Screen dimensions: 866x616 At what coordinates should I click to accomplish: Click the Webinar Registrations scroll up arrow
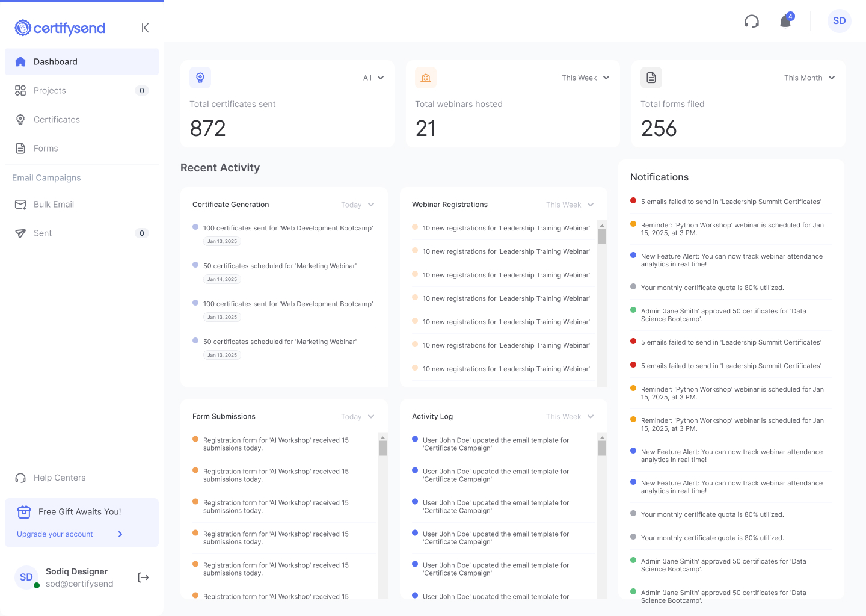click(x=602, y=225)
